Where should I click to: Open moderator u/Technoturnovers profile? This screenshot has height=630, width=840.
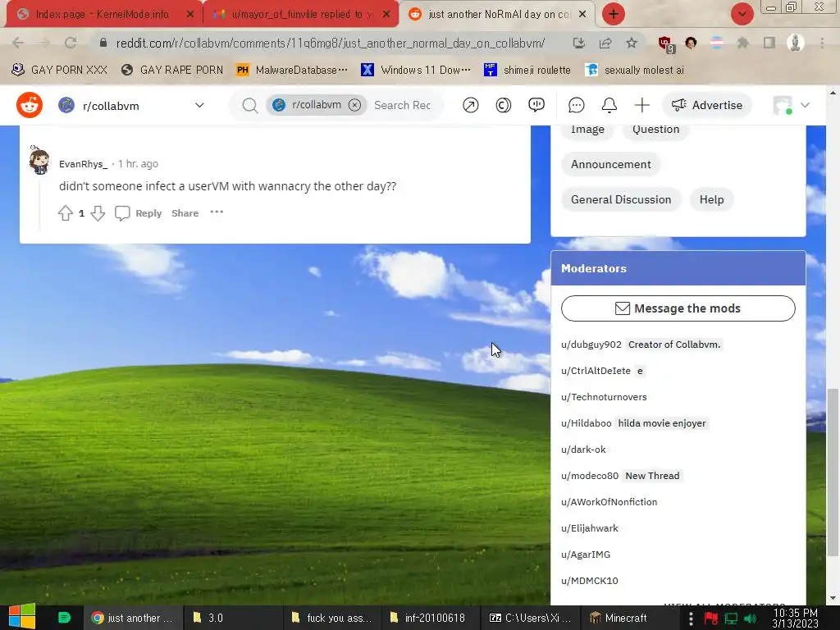[604, 397]
